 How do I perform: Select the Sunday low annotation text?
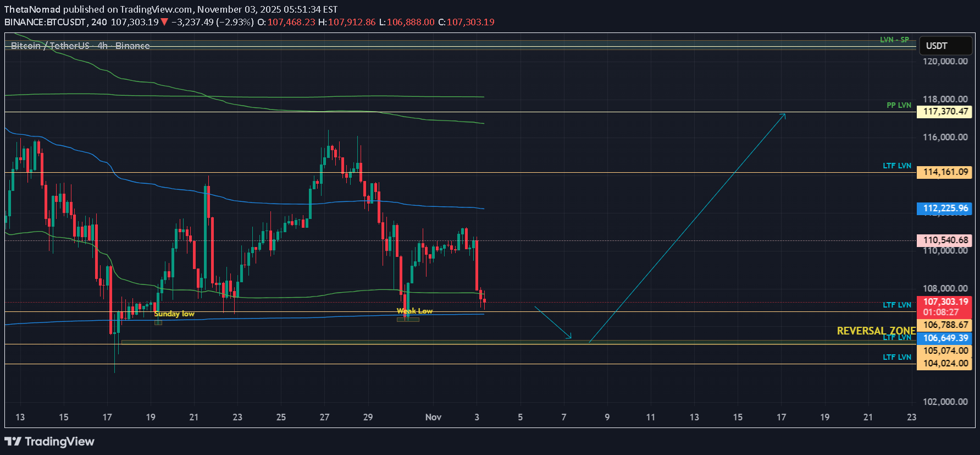pos(174,314)
